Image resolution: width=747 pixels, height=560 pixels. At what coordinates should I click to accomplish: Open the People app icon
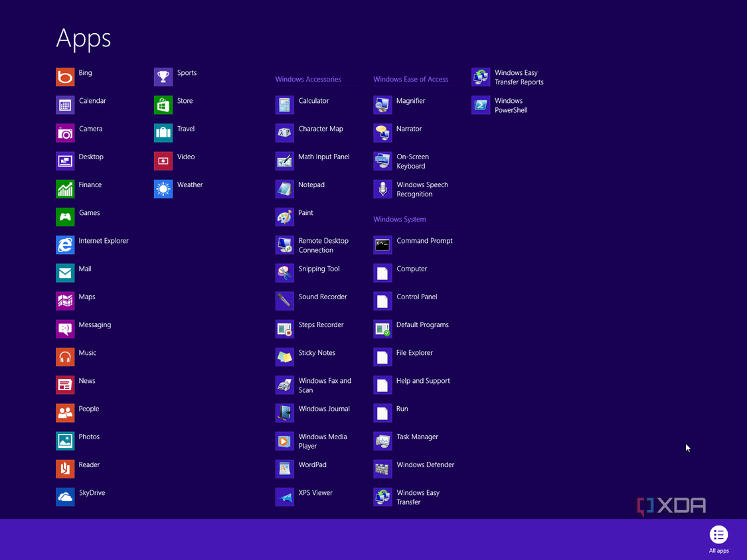[65, 413]
